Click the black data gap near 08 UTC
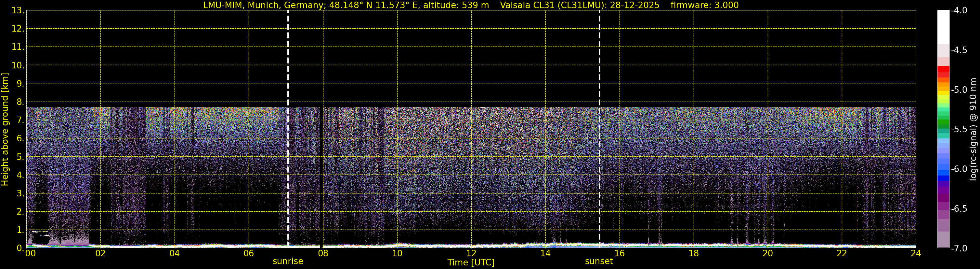980x269 pixels. [321, 175]
